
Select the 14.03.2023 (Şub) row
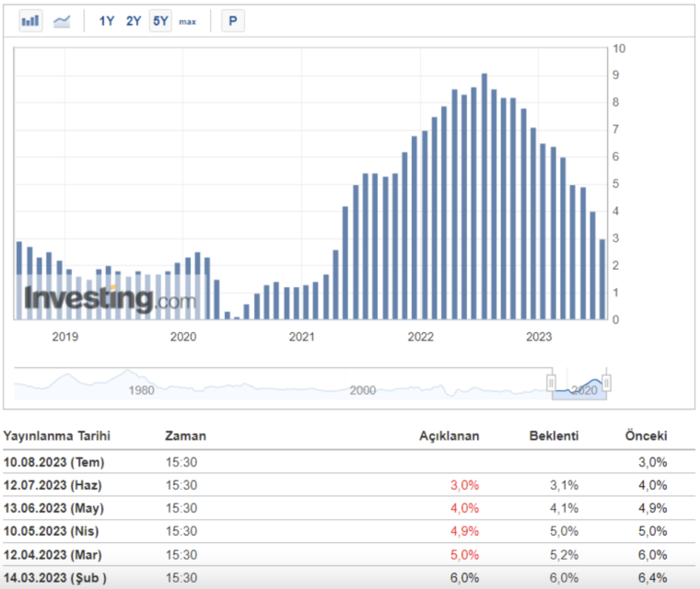pos(349,578)
